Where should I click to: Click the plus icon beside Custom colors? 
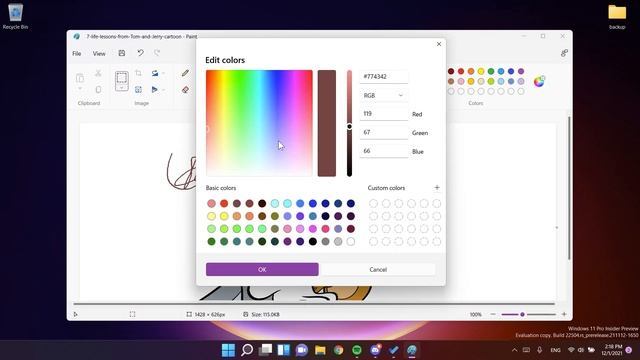pyautogui.click(x=437, y=187)
